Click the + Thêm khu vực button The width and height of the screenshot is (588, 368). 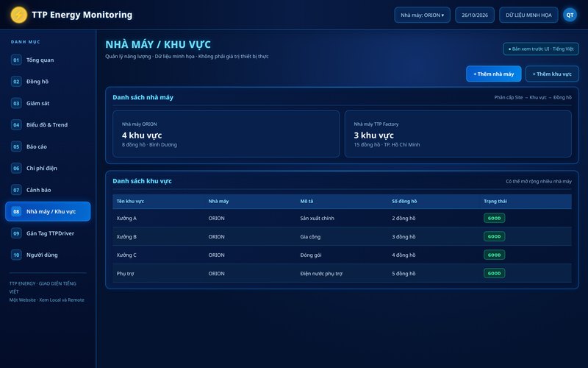pos(552,74)
